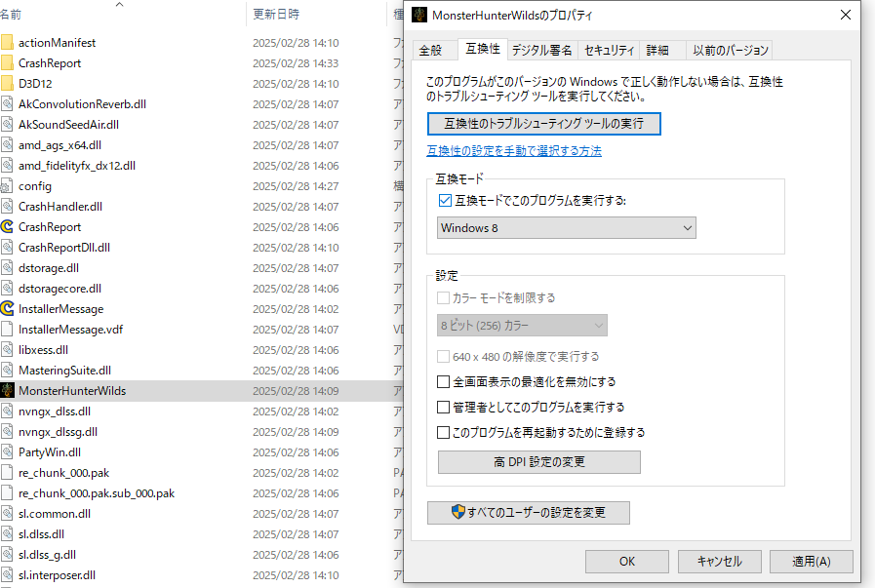Click the PartyWin.dll file icon

coord(7,451)
